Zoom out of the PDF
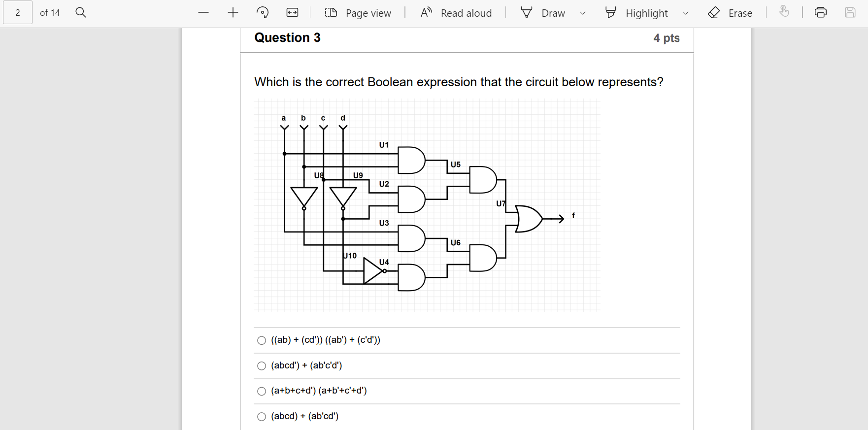Screen dimensions: 868x430 [x=203, y=12]
